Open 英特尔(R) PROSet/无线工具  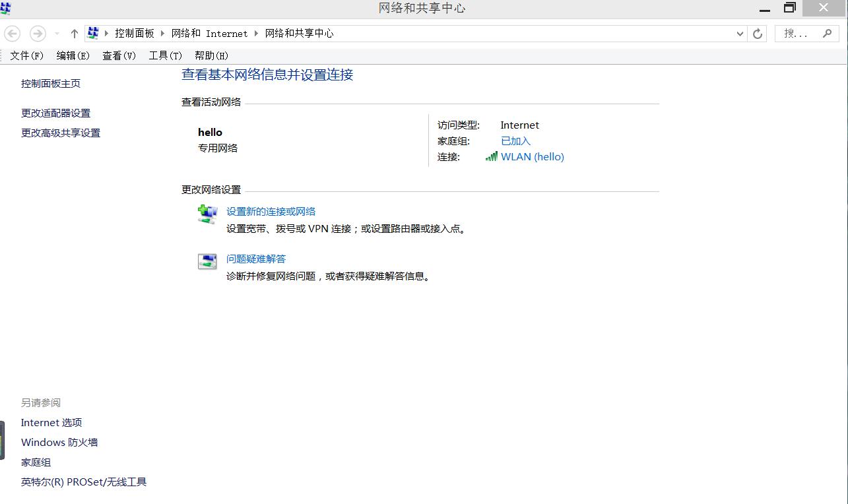click(x=84, y=482)
